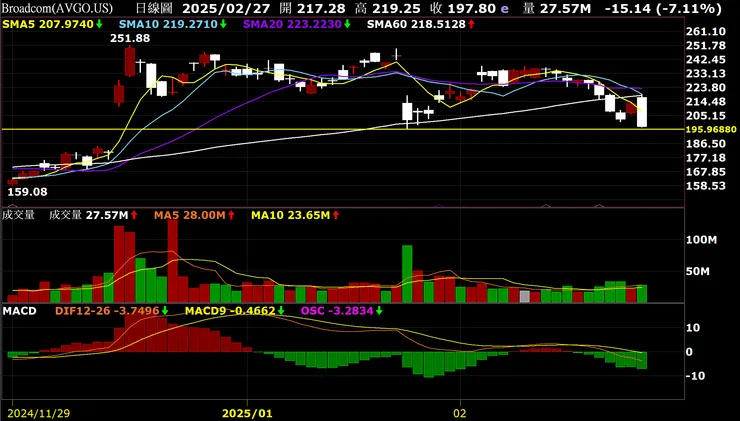The height and width of the screenshot is (421, 740).
Task: Click the 159.08 low price label
Action: coord(27,192)
